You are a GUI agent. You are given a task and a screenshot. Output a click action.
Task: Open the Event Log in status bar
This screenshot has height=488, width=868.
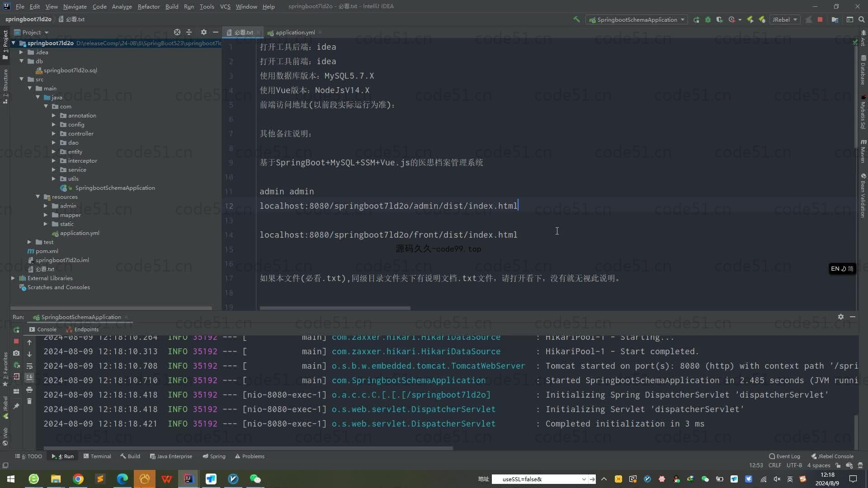point(785,456)
